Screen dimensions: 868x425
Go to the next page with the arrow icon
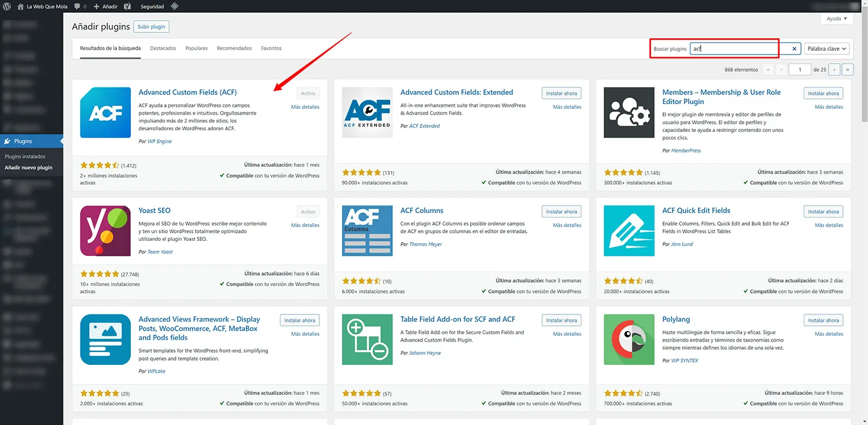pyautogui.click(x=834, y=69)
